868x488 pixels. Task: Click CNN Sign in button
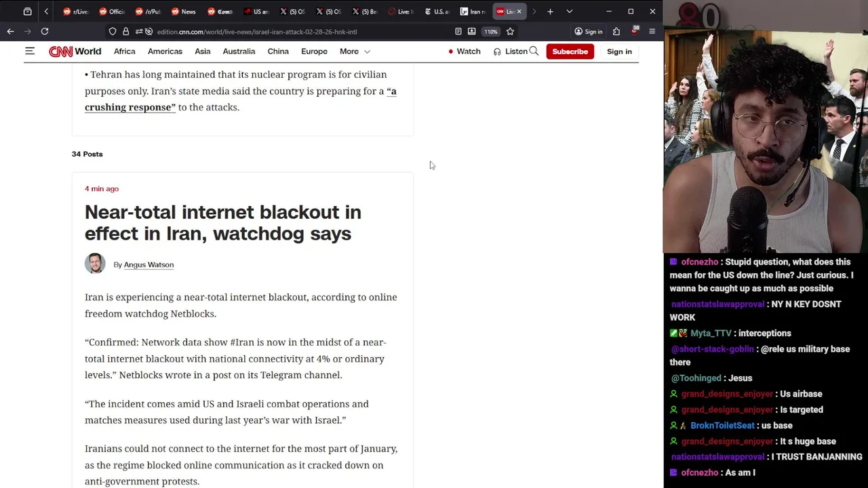(619, 52)
